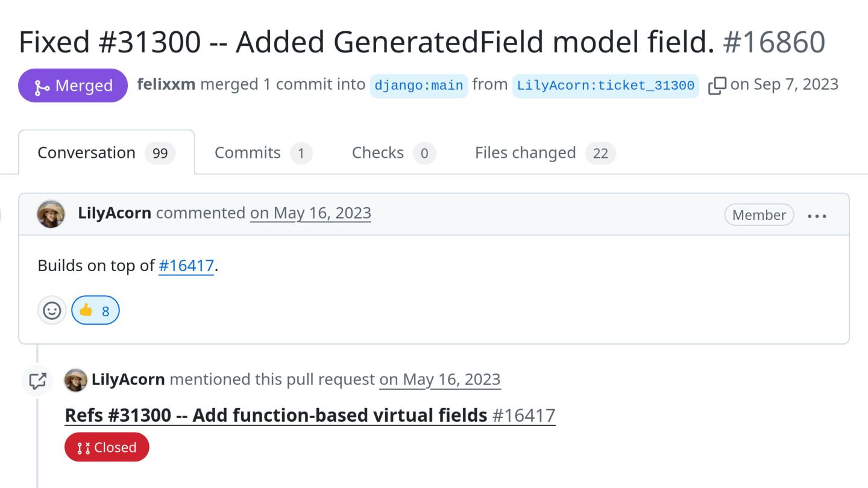The height and width of the screenshot is (488, 868).
Task: Open the comment options ellipsis menu
Action: pyautogui.click(x=817, y=216)
